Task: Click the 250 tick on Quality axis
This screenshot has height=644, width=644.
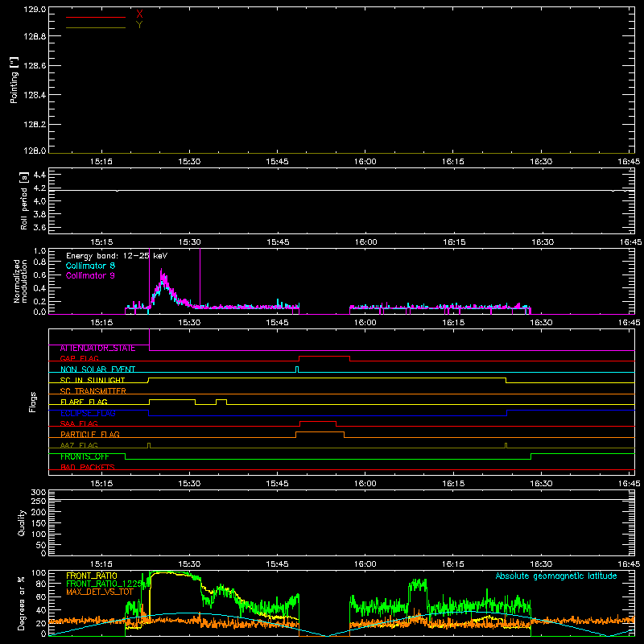Action: pos(39,502)
